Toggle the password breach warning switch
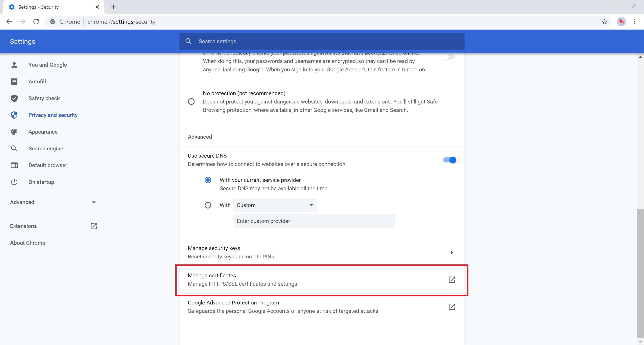Screen dimensions: 644x345 click(x=448, y=57)
